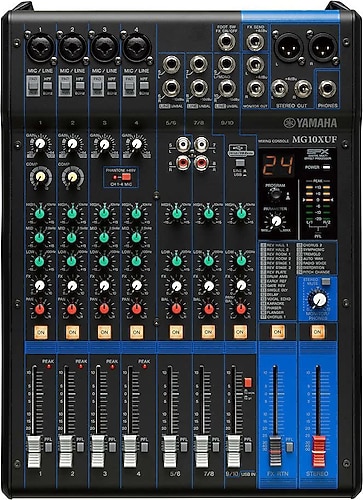Click the channel 1 HIGH EQ knob
363x500 pixels.
[40, 213]
